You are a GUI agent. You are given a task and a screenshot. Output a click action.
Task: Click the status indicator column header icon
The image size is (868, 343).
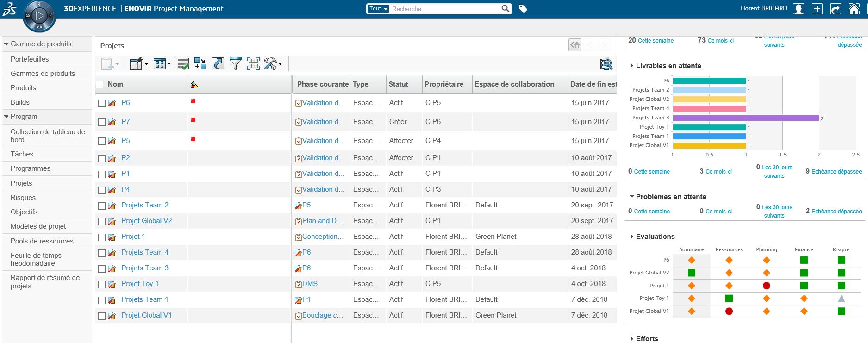point(194,85)
